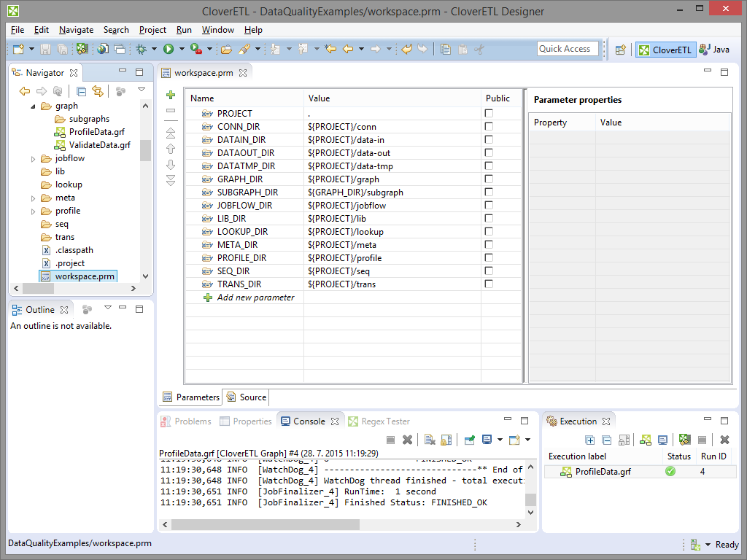Click Collapse All icon in Execution panel
Viewport: 747px width, 560px height.
[x=606, y=440]
